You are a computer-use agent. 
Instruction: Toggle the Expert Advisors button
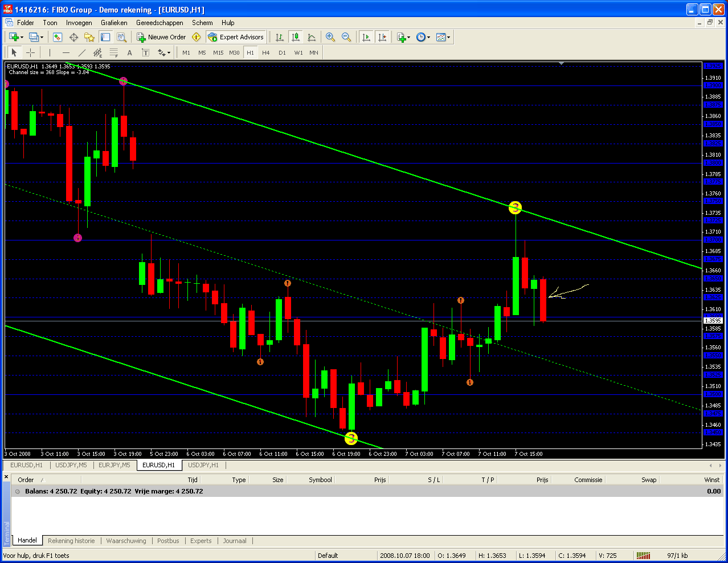click(236, 37)
